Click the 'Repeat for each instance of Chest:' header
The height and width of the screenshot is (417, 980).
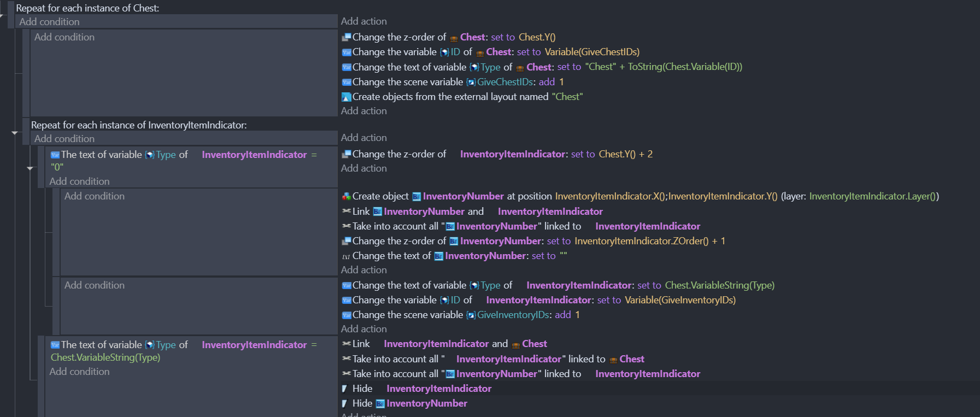pyautogui.click(x=87, y=8)
